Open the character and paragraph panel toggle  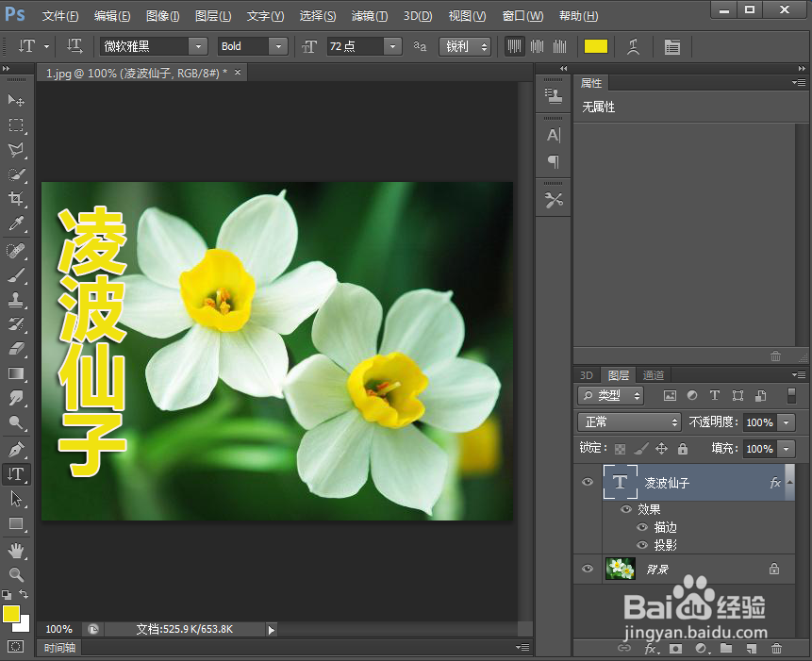(x=672, y=46)
